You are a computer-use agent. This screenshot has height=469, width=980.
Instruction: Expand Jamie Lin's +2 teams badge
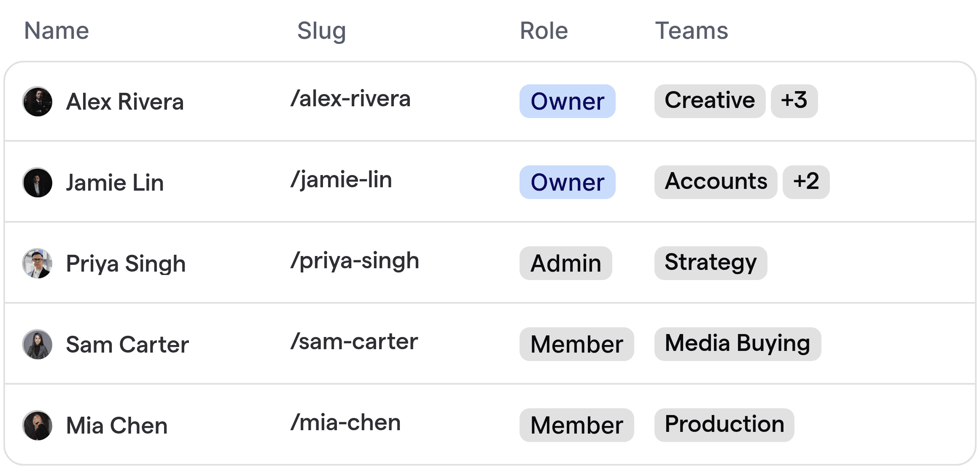tap(806, 182)
